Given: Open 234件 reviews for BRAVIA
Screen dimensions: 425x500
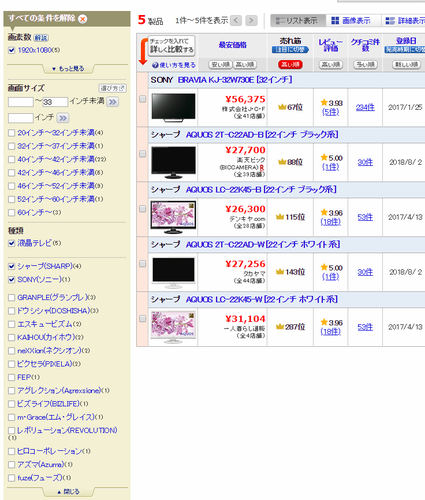Looking at the screenshot, I should click(x=365, y=107).
